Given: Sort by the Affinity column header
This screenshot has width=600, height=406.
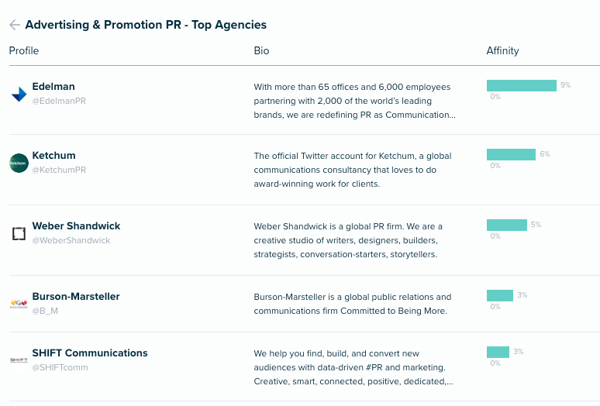Looking at the screenshot, I should click(x=502, y=51).
